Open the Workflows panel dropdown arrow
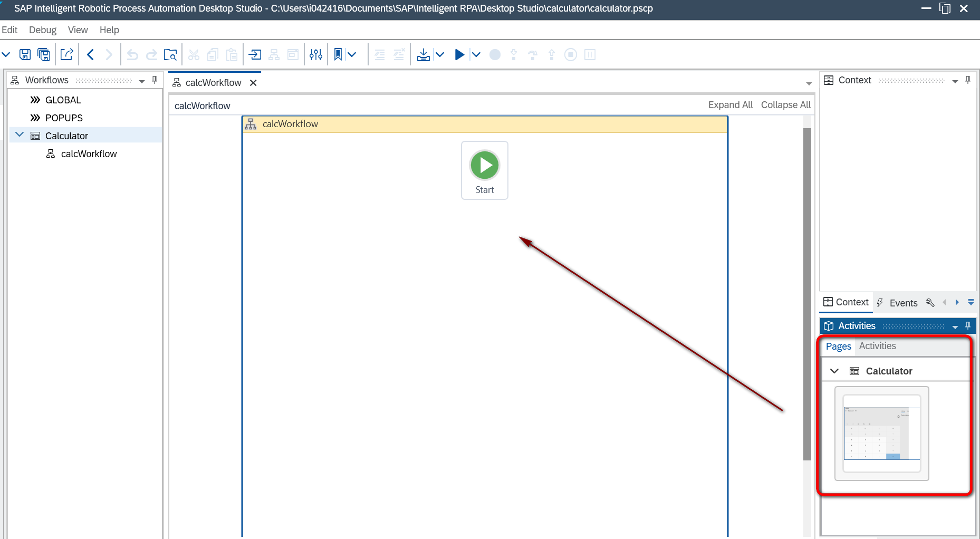 (x=142, y=81)
